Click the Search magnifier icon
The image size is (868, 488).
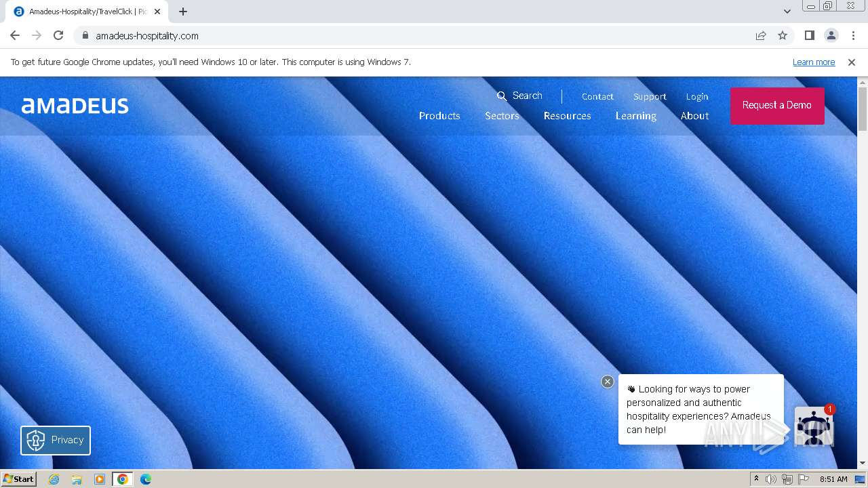[x=502, y=96]
